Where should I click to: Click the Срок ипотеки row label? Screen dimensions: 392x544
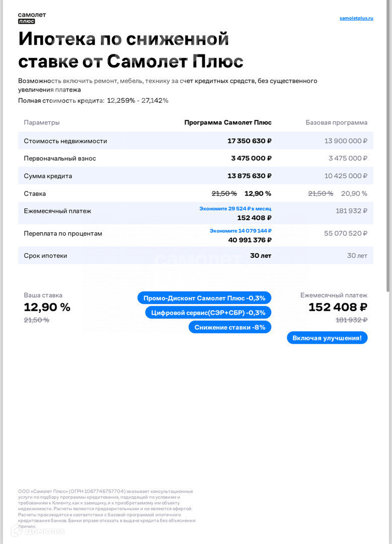coord(45,256)
